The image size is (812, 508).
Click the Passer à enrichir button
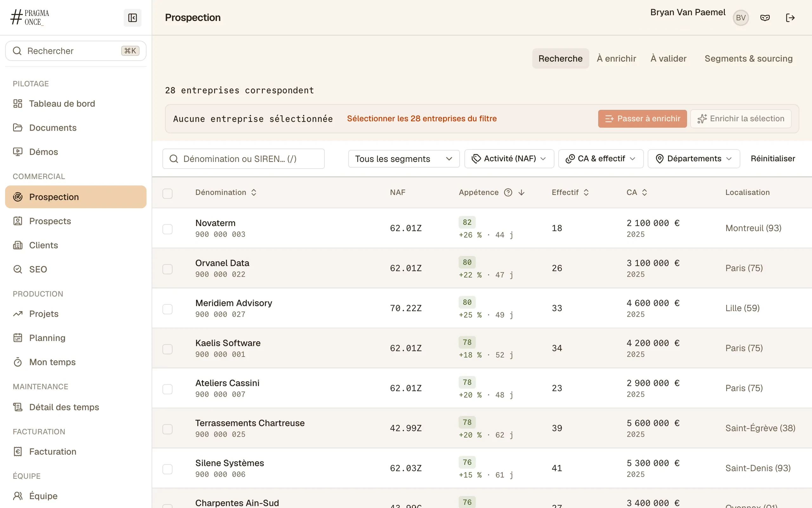pyautogui.click(x=642, y=119)
